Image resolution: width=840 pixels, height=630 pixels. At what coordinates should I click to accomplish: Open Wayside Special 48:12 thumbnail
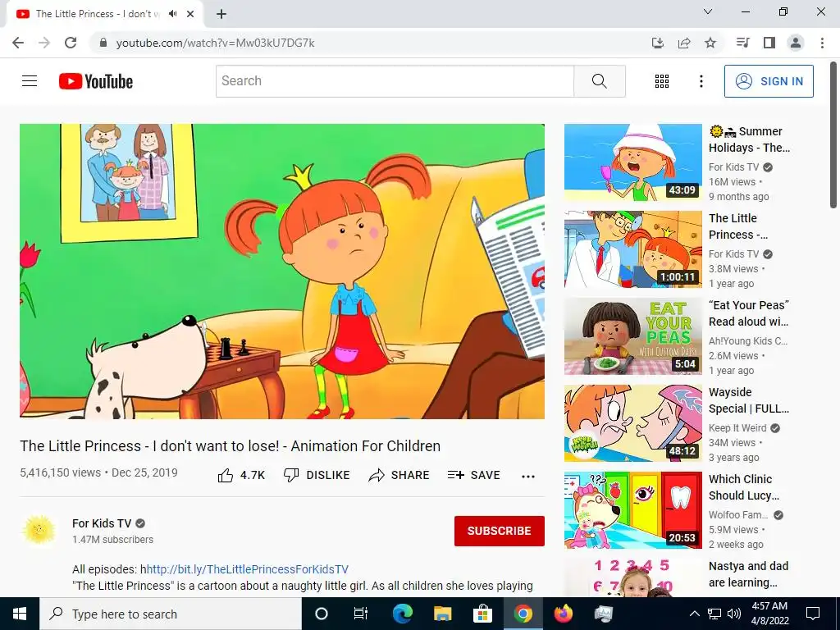coord(632,423)
